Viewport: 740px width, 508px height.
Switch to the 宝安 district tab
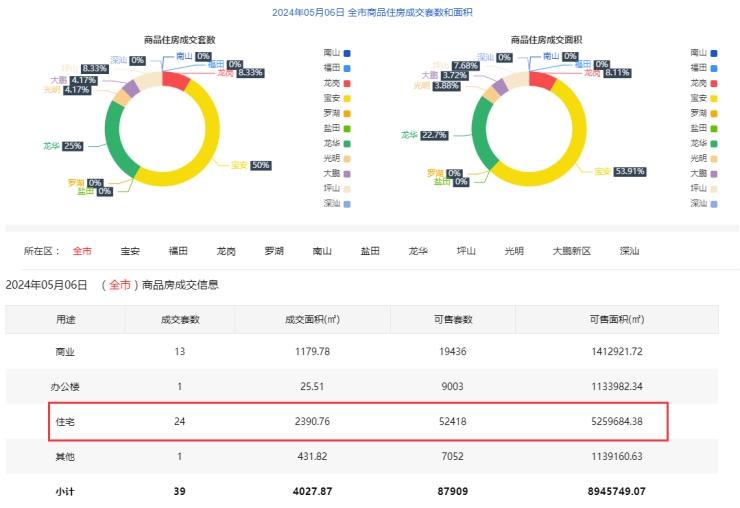(130, 251)
